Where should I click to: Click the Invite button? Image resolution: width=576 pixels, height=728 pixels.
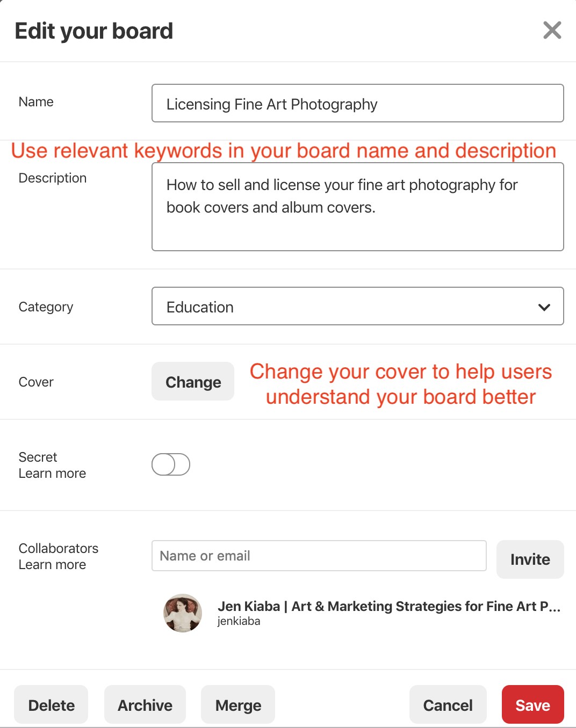530,559
